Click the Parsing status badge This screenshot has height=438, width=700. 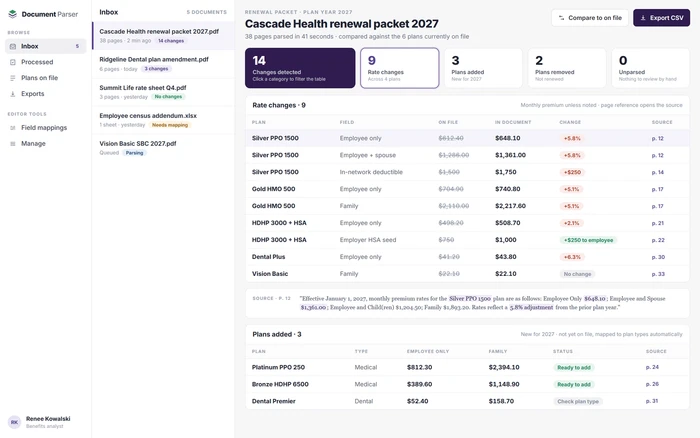coord(134,153)
